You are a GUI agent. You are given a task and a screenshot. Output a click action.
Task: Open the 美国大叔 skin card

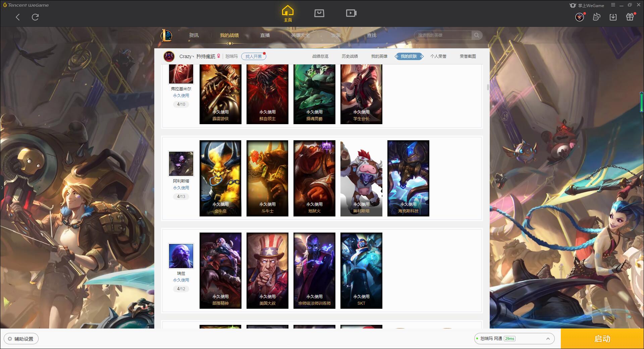(x=267, y=270)
